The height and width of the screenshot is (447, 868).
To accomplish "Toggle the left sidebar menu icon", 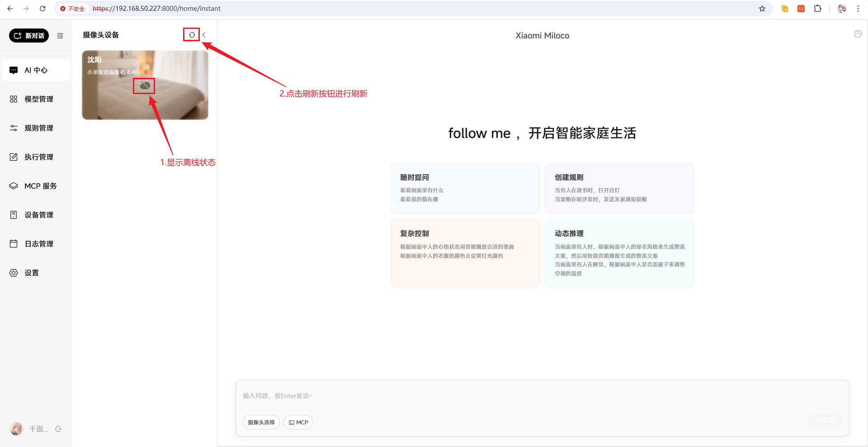I will (x=60, y=36).
